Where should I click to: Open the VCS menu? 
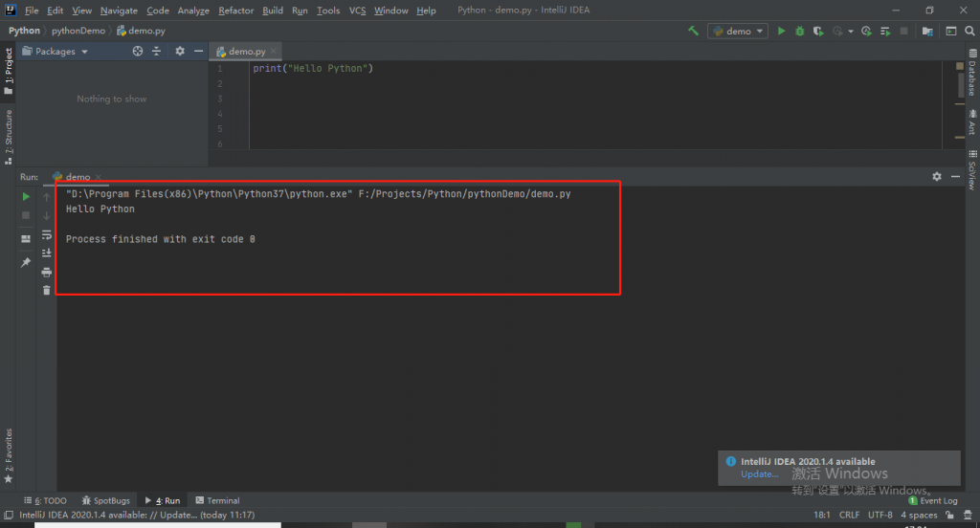pos(357,11)
